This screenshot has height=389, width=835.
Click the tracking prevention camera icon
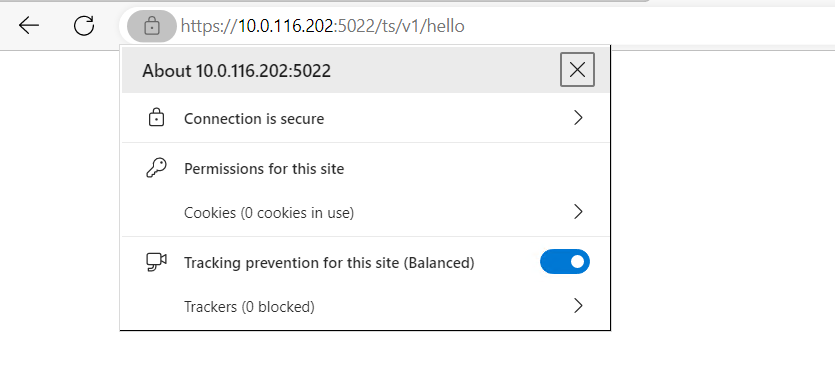click(x=156, y=262)
